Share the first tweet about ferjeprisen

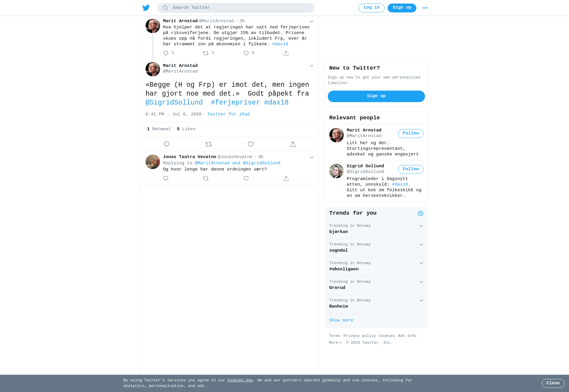pos(286,53)
